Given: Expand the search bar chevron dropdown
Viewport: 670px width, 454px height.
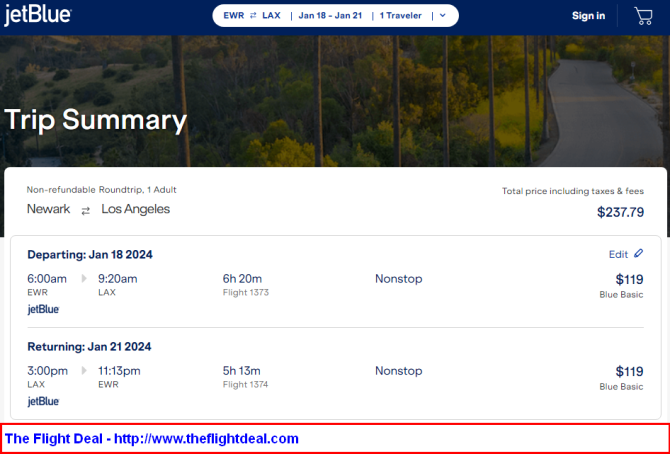Looking at the screenshot, I should point(443,15).
